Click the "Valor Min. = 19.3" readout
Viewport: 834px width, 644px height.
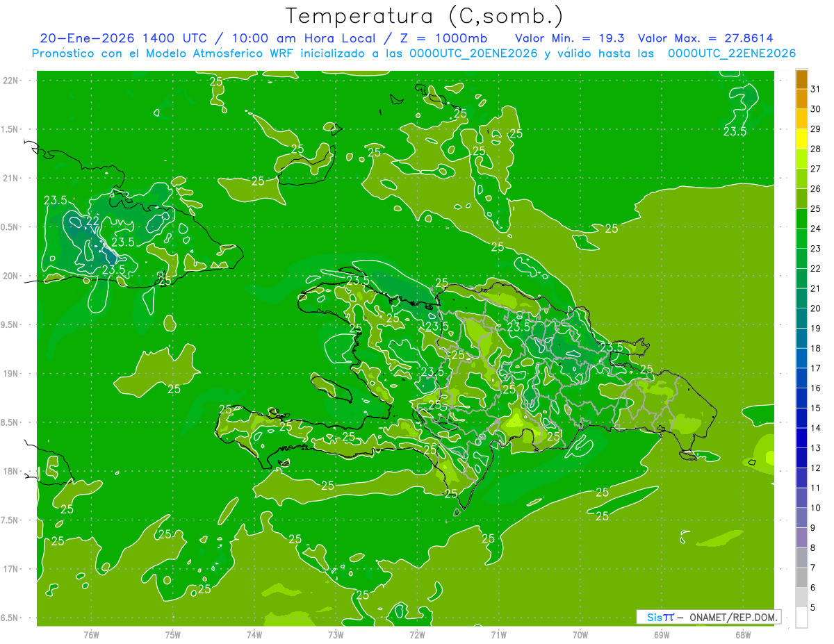click(570, 38)
